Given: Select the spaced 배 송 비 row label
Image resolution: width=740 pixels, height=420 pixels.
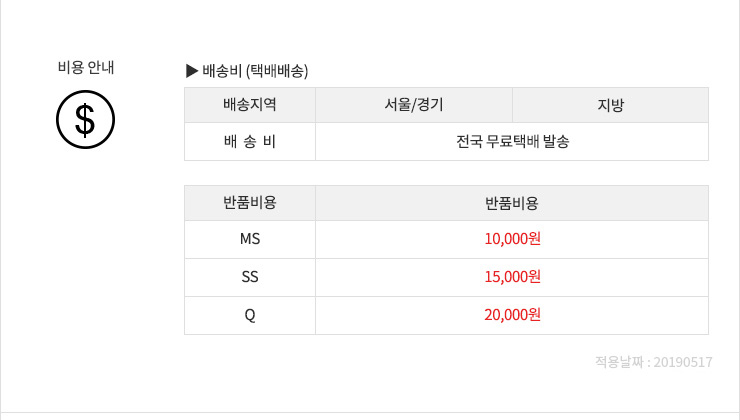Looking at the screenshot, I should 250,142.
